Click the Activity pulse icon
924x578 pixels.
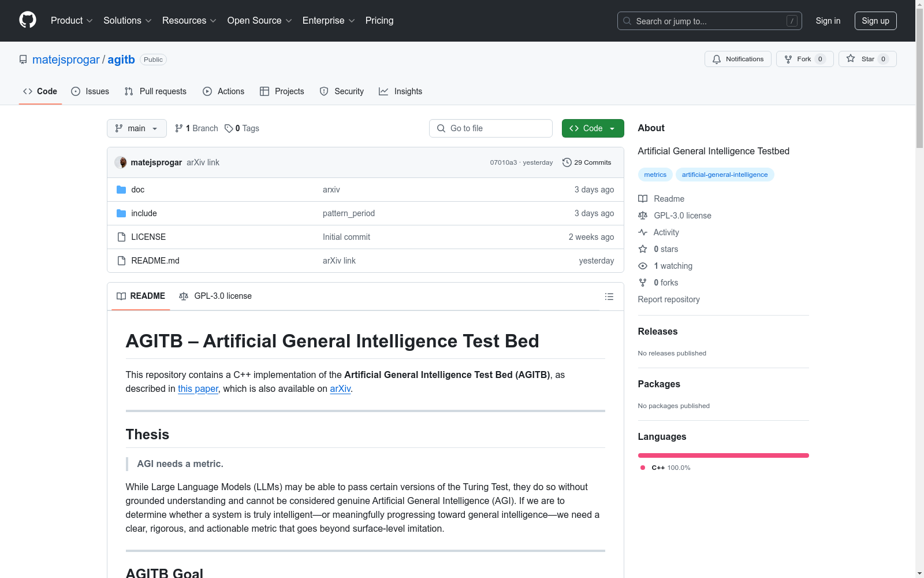click(643, 232)
